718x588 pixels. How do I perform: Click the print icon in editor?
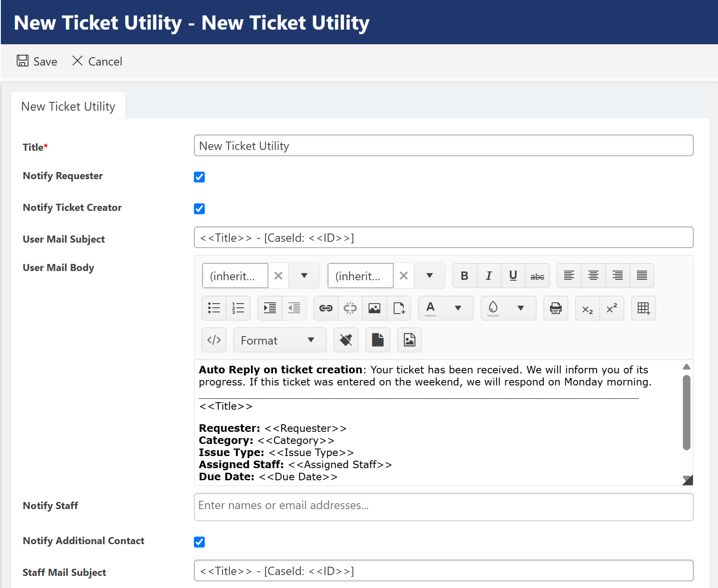point(555,308)
